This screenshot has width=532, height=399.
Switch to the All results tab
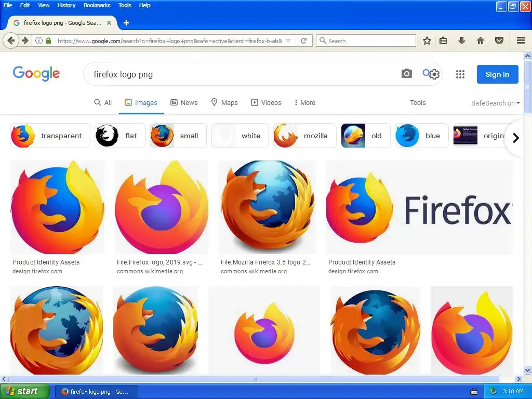pyautogui.click(x=103, y=102)
